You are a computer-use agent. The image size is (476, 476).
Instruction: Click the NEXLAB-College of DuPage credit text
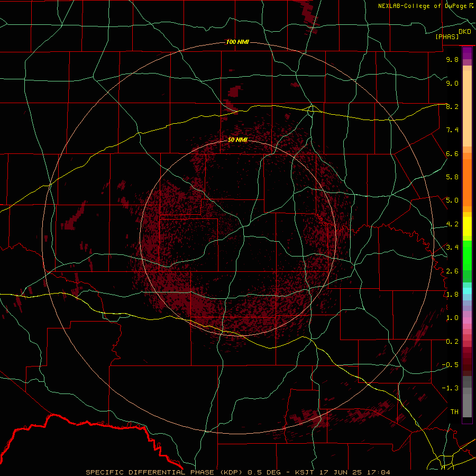tap(422, 6)
